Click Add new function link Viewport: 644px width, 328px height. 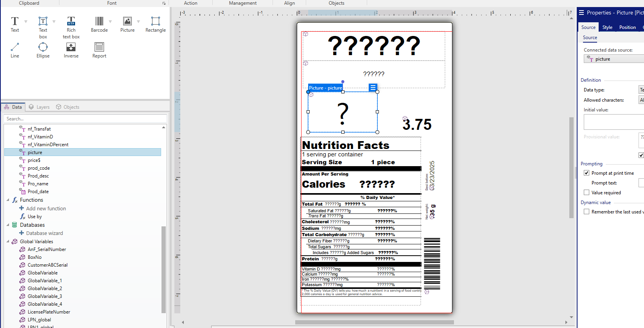pos(46,208)
